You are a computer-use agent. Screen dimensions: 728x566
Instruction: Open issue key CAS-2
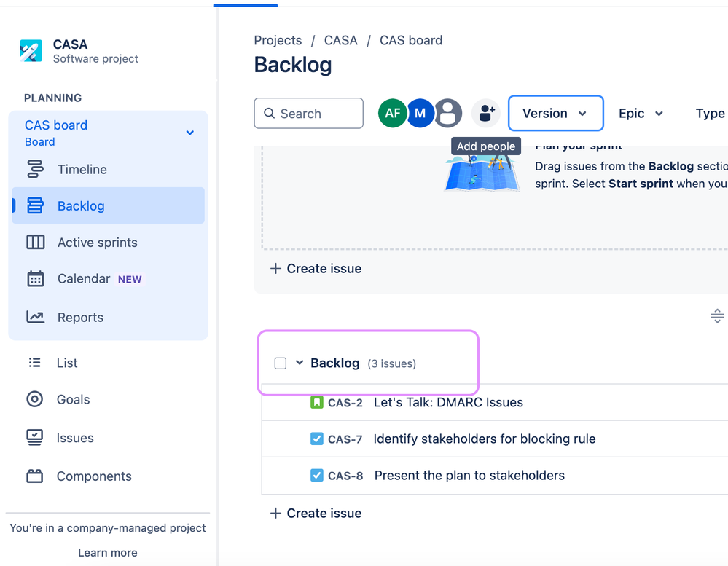click(x=345, y=403)
